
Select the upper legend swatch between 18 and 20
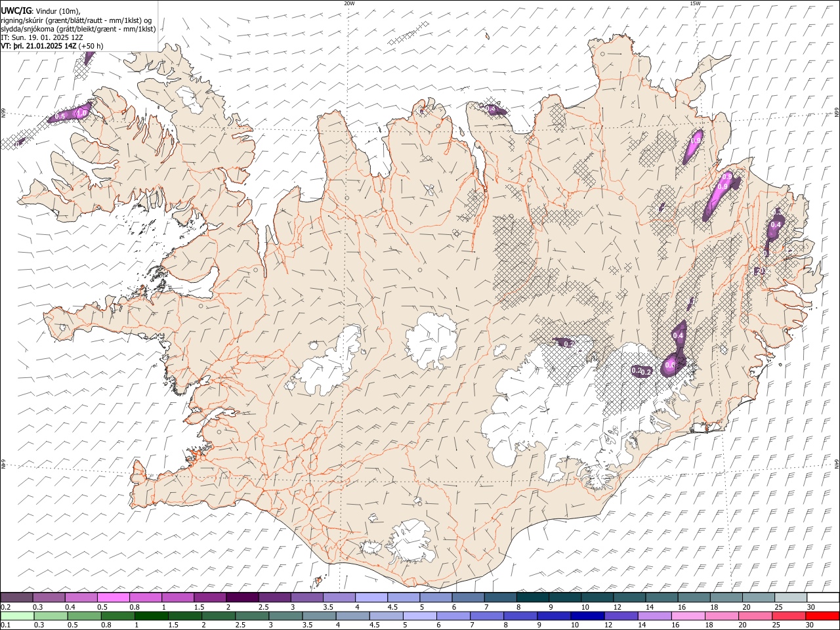pyautogui.click(x=725, y=597)
